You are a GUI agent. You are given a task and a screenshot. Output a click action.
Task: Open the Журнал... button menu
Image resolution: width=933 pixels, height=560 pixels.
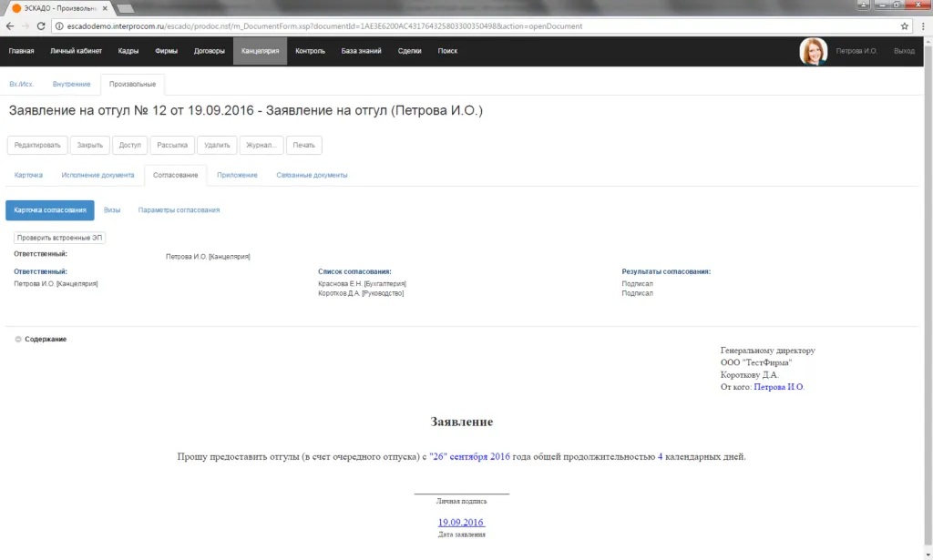click(262, 145)
